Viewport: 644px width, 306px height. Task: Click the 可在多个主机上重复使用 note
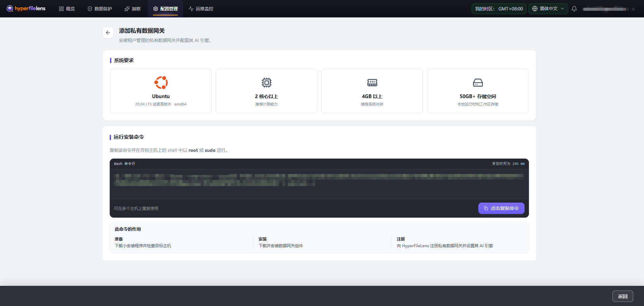click(x=136, y=209)
